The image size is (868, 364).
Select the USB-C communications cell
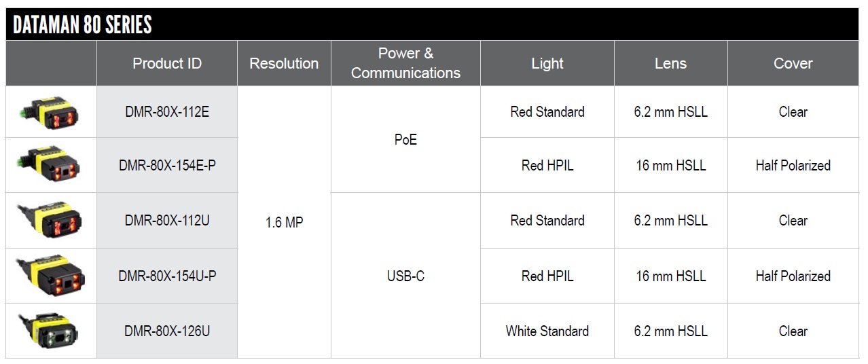[x=405, y=276]
